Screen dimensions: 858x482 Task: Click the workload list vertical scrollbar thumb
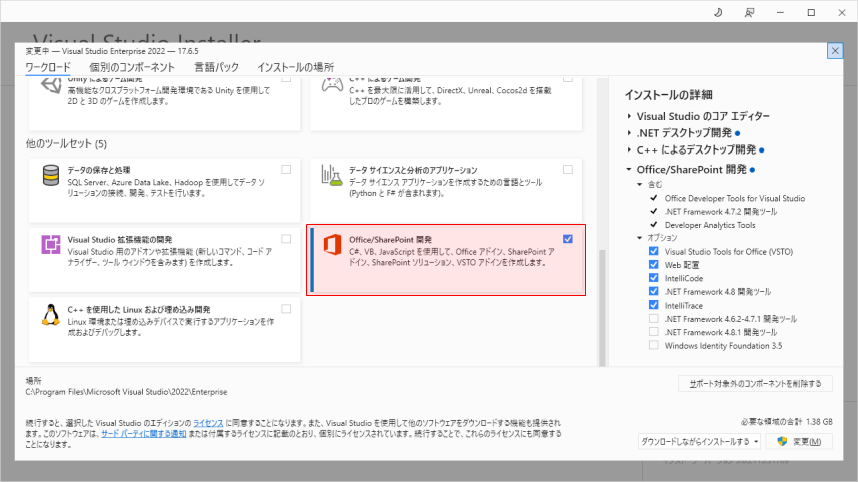[x=602, y=307]
